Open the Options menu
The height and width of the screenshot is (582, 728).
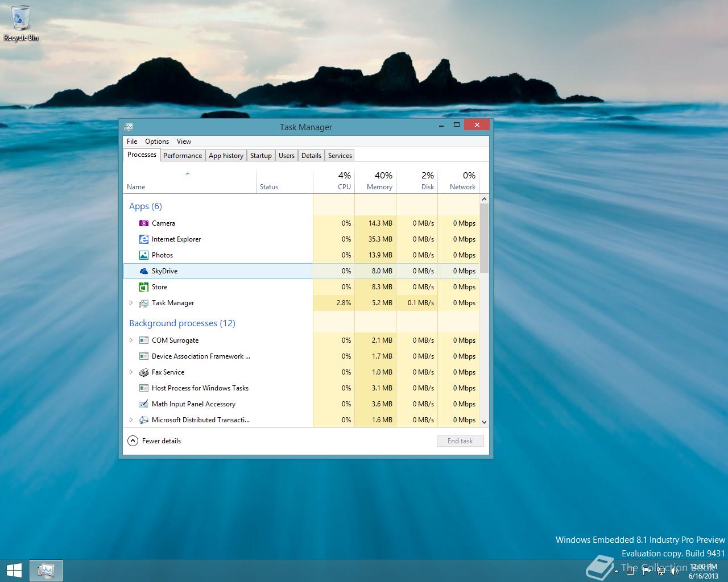pos(157,142)
